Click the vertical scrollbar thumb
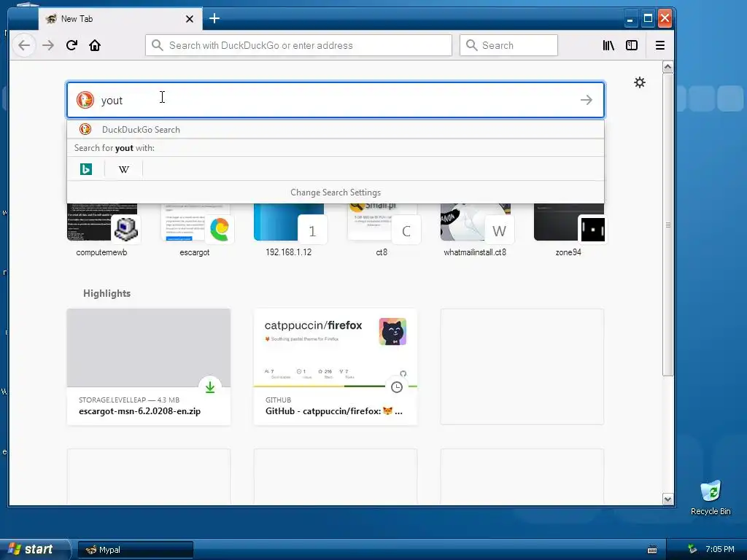747x560 pixels. coord(667,225)
